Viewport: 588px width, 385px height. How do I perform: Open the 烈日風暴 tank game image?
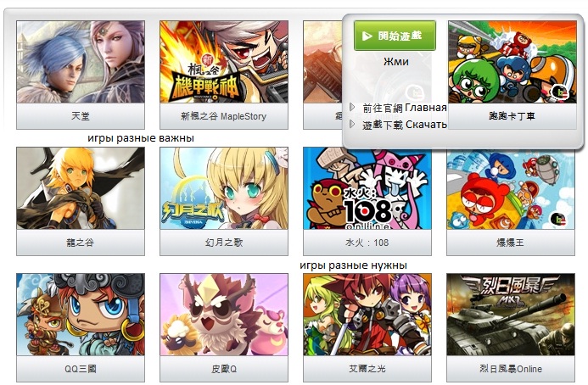tap(511, 315)
